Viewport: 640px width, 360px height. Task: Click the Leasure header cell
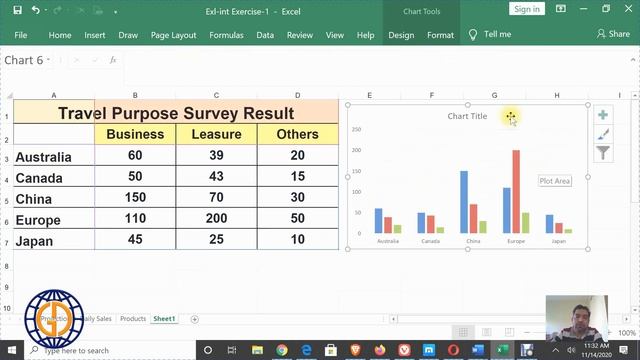(x=216, y=134)
